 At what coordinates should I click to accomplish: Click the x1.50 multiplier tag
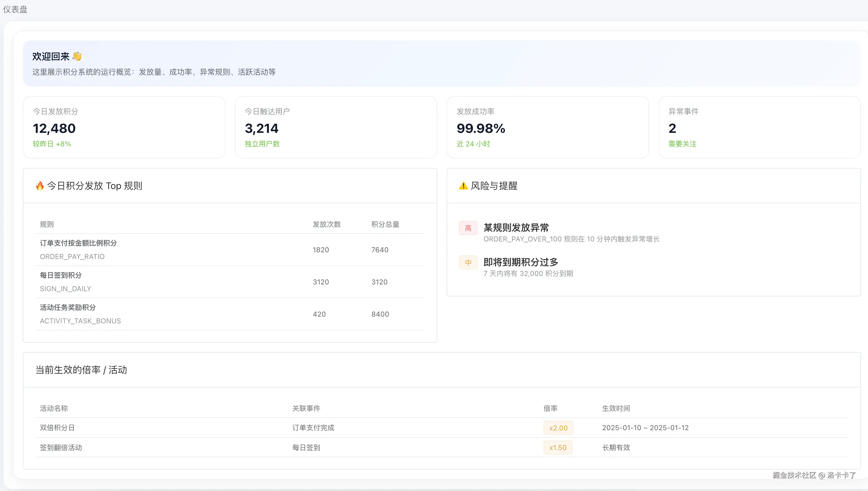[x=558, y=447]
